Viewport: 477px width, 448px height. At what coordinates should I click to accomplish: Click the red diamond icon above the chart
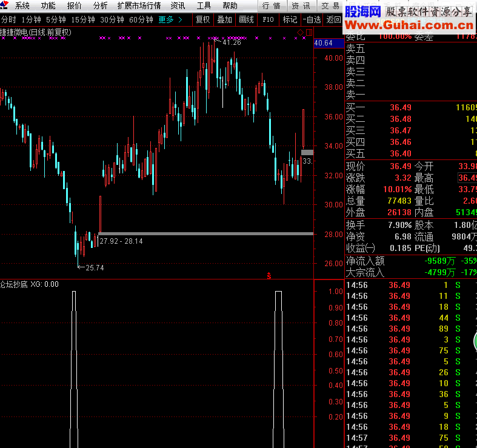[300, 32]
